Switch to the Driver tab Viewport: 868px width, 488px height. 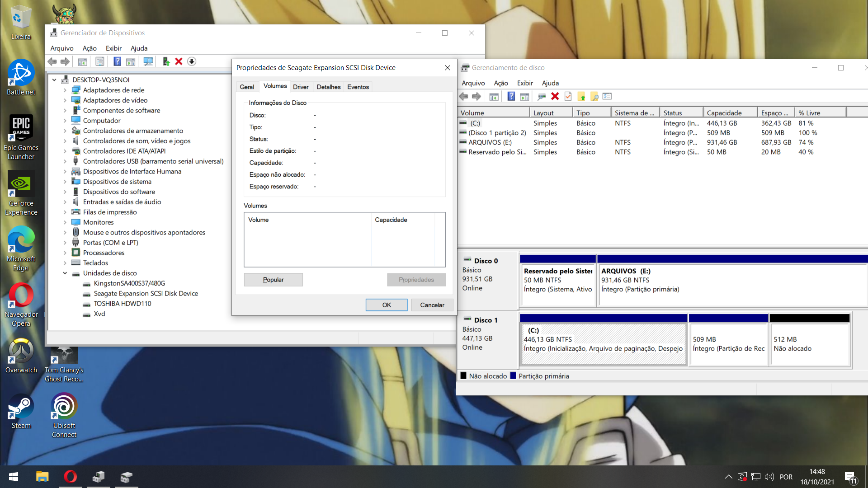(x=301, y=87)
